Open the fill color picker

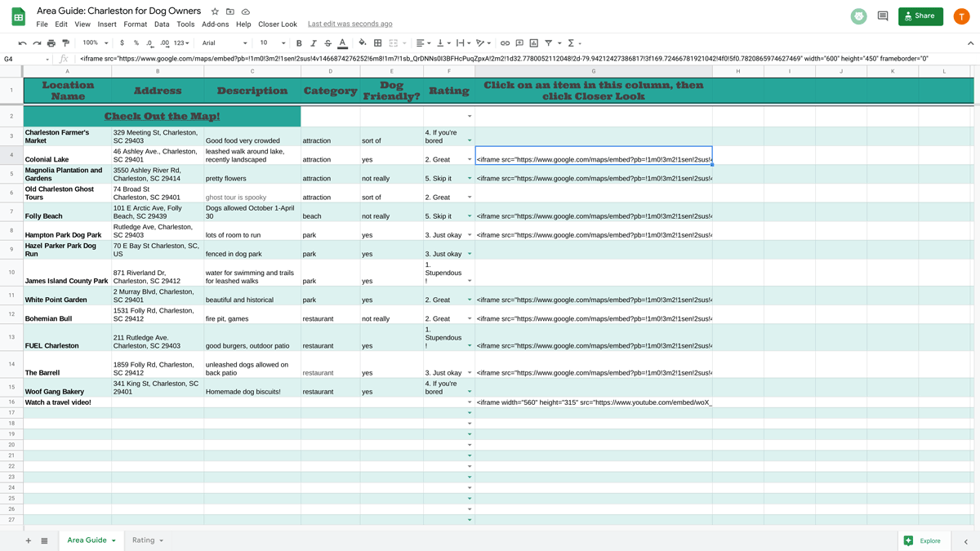tap(363, 43)
